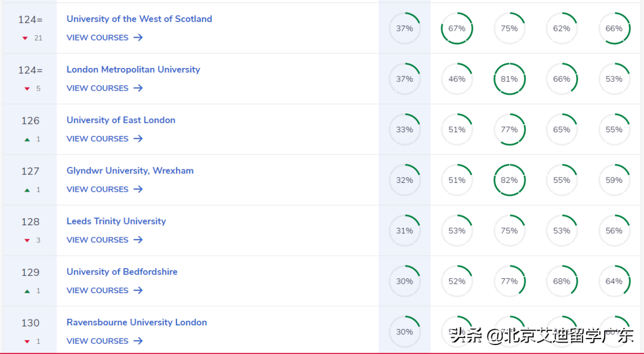Viewport: 644px width, 354px height.
Task: Click the 37% overall score ring for West of Scotland
Action: pos(405,28)
